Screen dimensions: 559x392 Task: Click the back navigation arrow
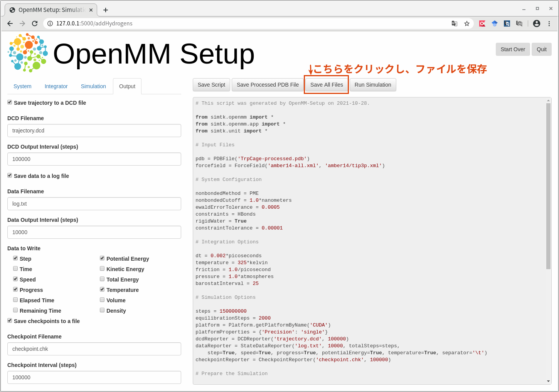(x=10, y=23)
